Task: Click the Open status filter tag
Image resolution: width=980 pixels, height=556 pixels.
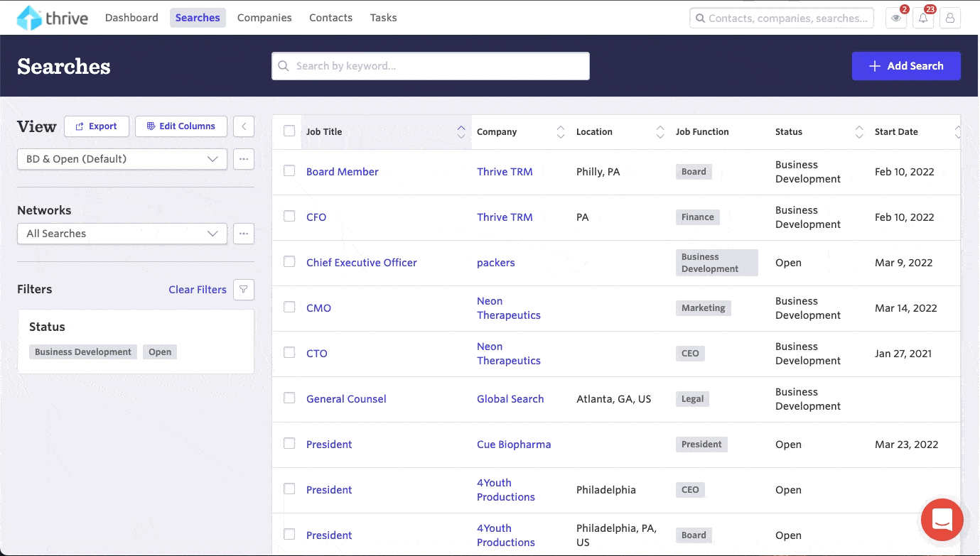Action: click(x=160, y=352)
